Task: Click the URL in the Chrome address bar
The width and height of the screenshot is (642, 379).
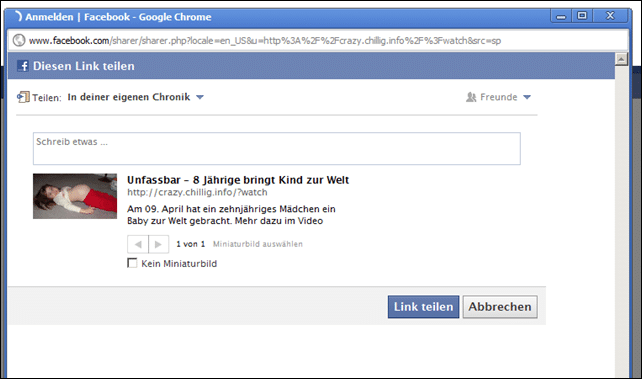Action: click(264, 41)
